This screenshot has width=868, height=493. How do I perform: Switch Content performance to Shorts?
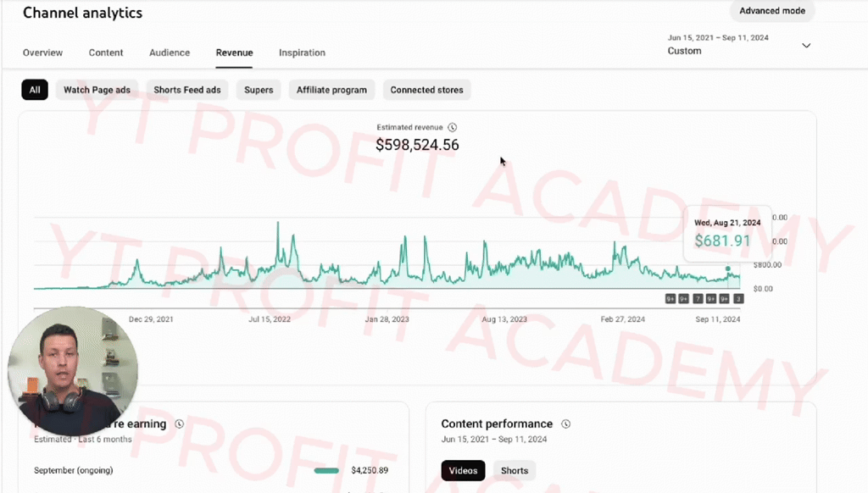(x=515, y=471)
